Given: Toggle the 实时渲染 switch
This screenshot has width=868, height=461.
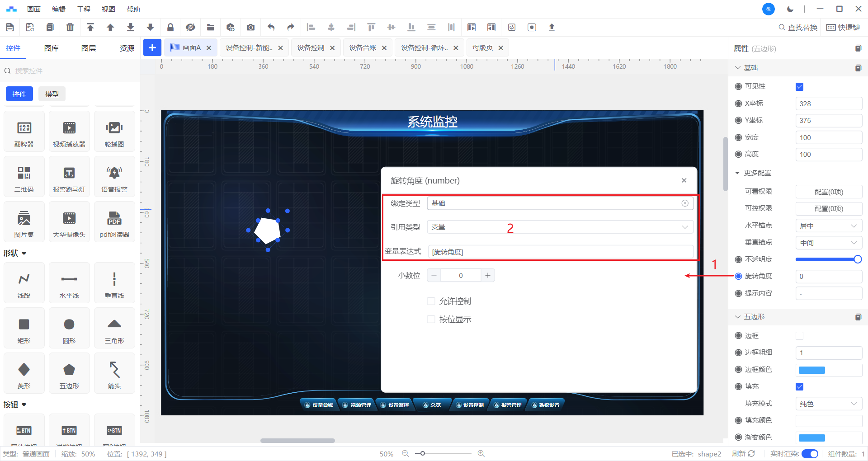Looking at the screenshot, I should pyautogui.click(x=810, y=454).
